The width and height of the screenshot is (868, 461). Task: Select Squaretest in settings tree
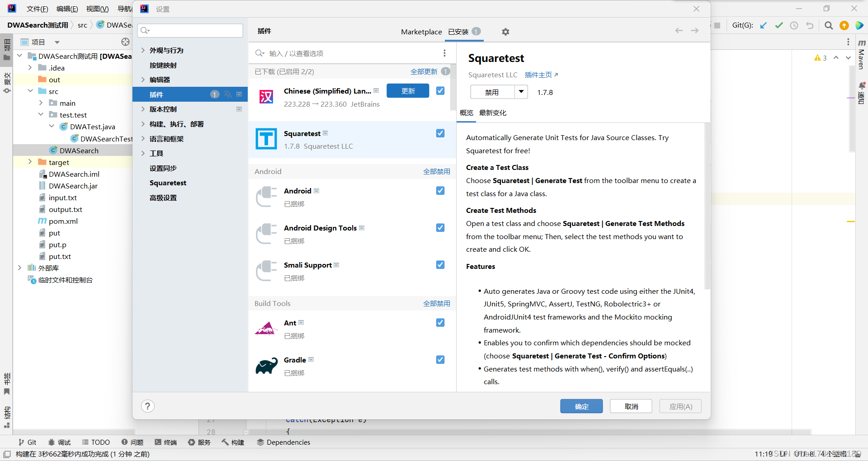[x=168, y=183]
